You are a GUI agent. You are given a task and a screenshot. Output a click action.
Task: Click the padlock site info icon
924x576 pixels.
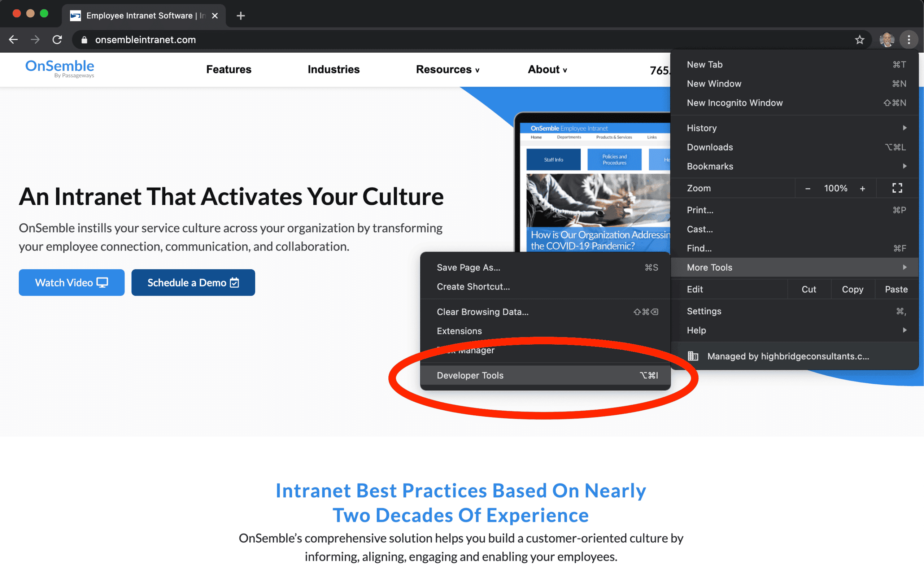pos(84,40)
